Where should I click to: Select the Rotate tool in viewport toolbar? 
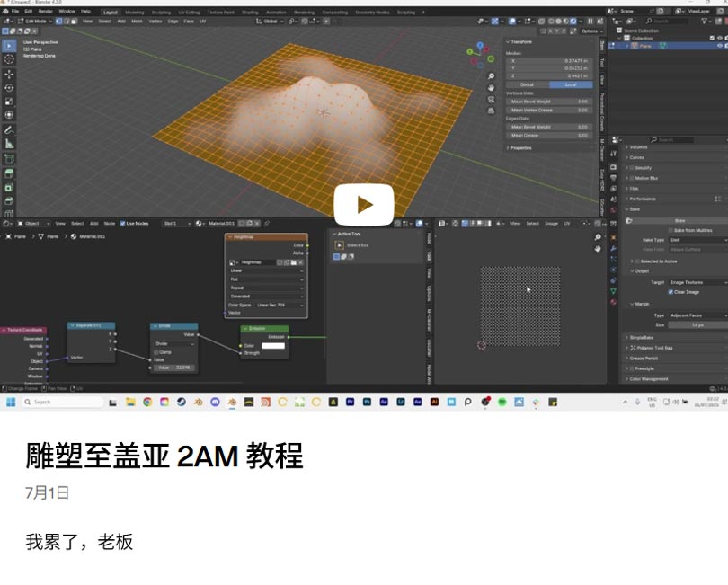[x=9, y=87]
